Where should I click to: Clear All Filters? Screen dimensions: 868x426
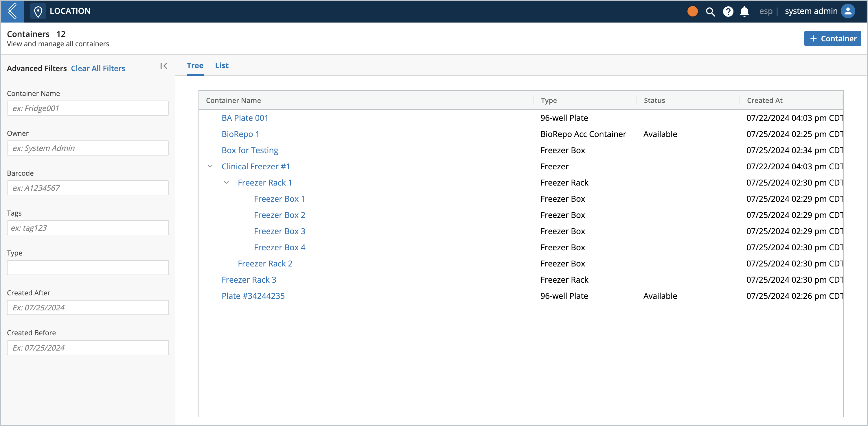click(98, 68)
